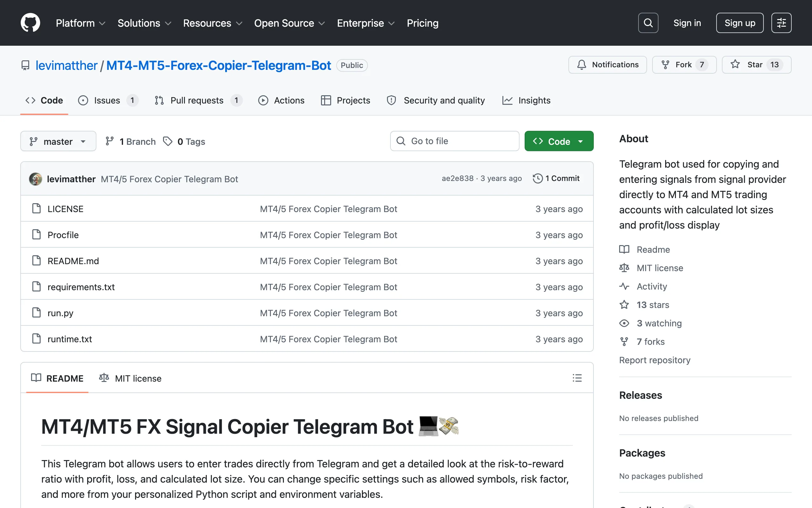Open the requirements.txt file
The width and height of the screenshot is (812, 508).
coord(81,287)
